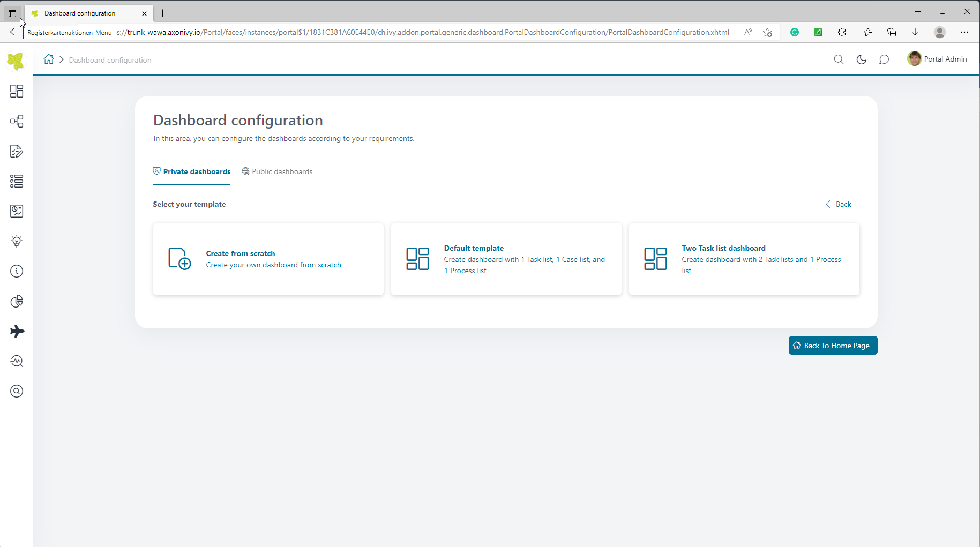Open the home breadcrumb icon
Image resolution: width=980 pixels, height=547 pixels.
click(x=48, y=59)
